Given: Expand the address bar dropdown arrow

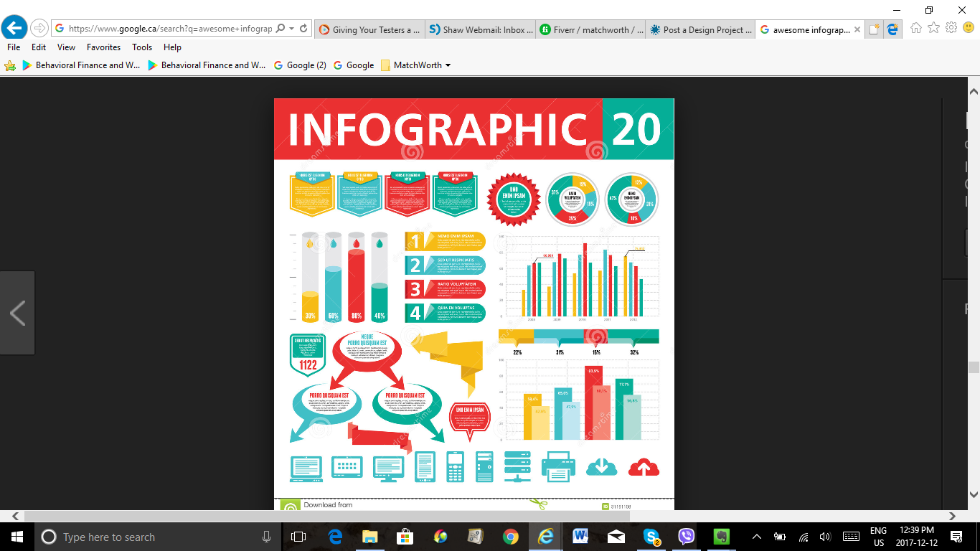Looking at the screenshot, I should coord(292,29).
